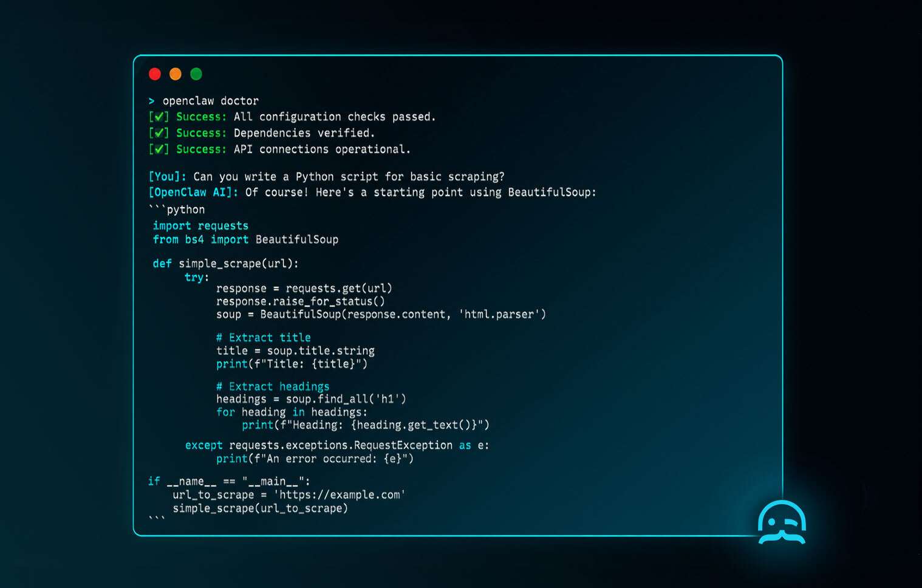
Task: Click the comment '# Extract headings'
Action: click(x=273, y=387)
